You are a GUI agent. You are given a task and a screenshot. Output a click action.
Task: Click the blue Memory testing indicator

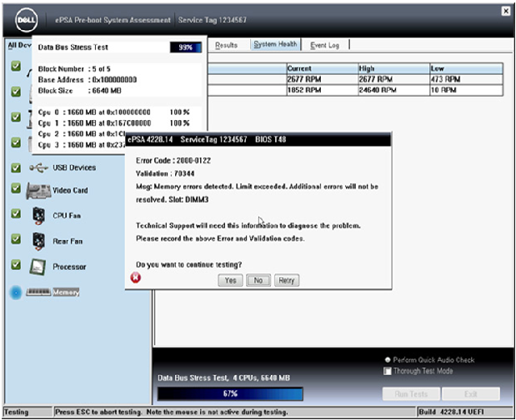(x=16, y=292)
